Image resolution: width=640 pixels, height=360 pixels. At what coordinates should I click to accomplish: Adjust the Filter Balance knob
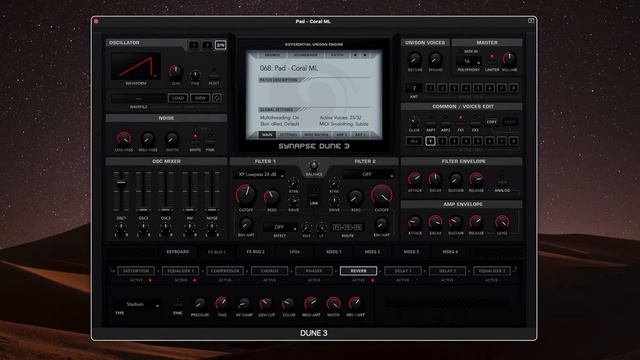coord(314,166)
